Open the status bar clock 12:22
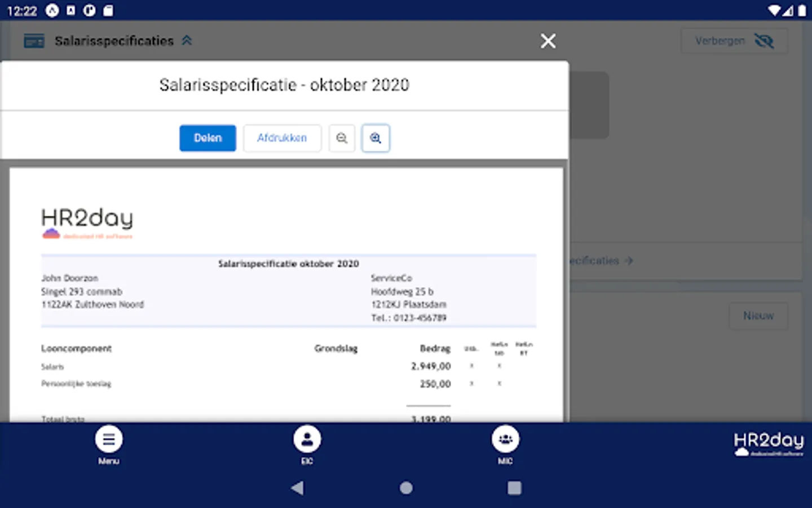 (x=22, y=11)
